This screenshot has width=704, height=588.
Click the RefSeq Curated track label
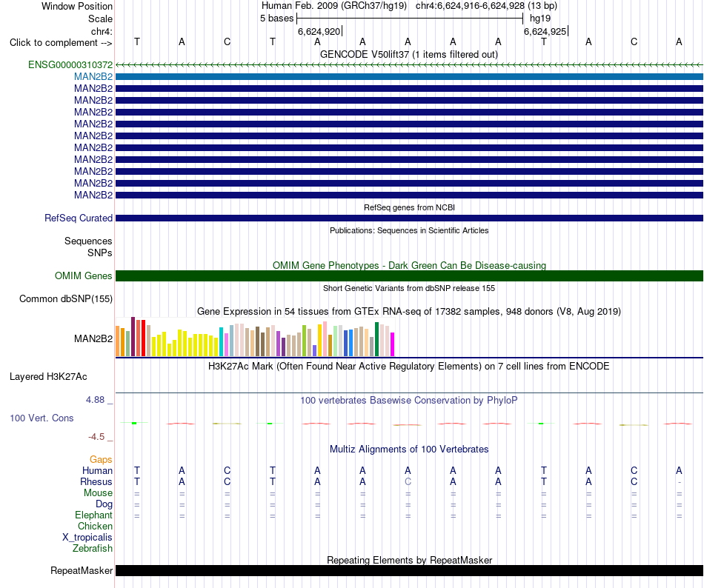coord(79,218)
